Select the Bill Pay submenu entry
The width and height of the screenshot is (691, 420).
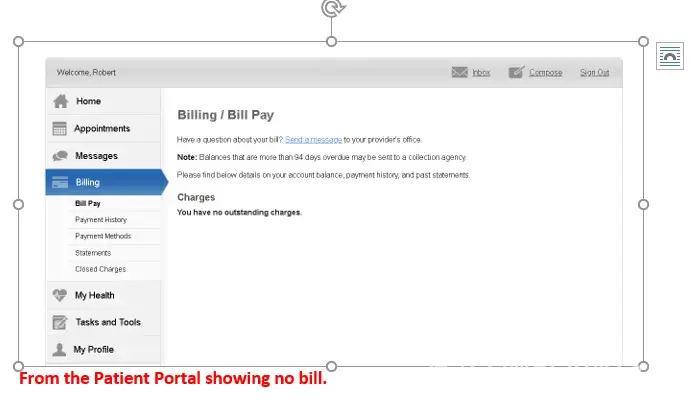[88, 203]
